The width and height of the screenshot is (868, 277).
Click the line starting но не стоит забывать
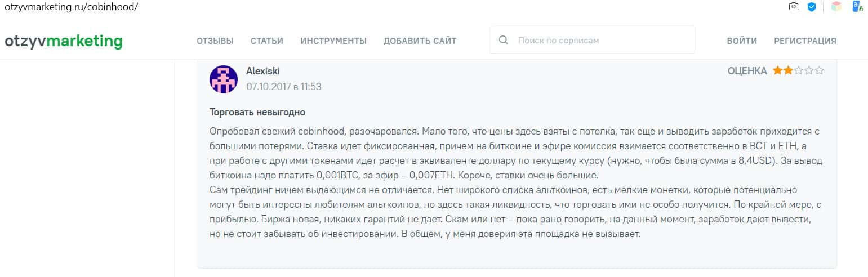pos(425,234)
